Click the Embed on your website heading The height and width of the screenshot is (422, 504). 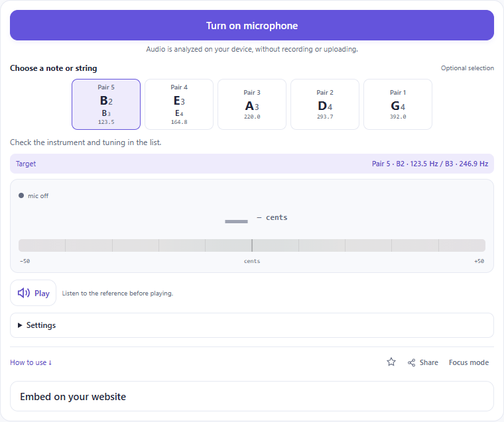click(x=73, y=397)
